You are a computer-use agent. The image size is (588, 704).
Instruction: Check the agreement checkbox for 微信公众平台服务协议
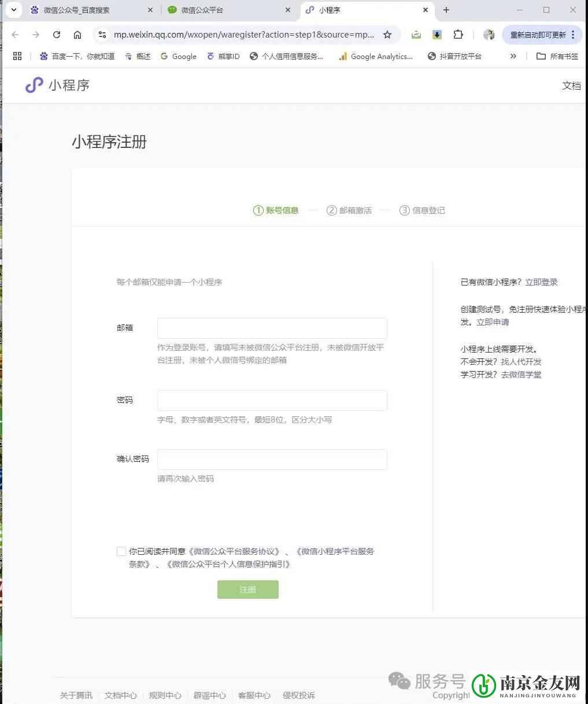[x=121, y=551]
